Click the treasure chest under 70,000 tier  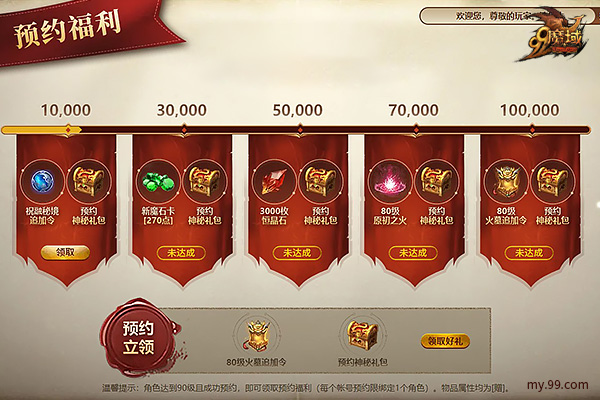pyautogui.click(x=437, y=181)
